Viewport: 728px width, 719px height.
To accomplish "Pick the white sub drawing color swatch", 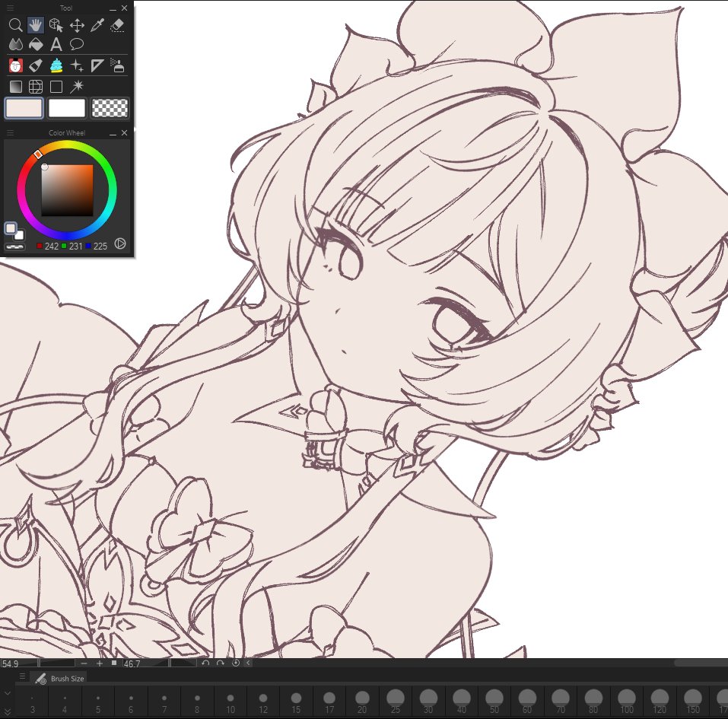I will [x=67, y=108].
